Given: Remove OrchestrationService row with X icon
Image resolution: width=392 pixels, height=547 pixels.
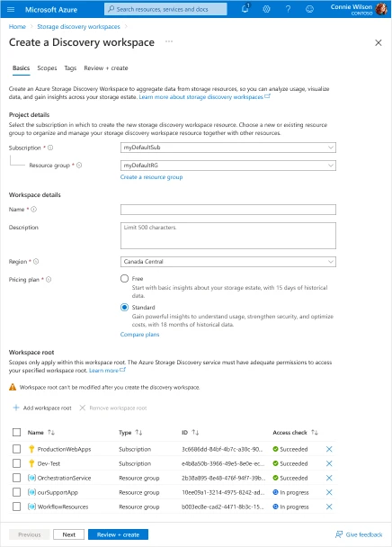Looking at the screenshot, I should coord(329,478).
